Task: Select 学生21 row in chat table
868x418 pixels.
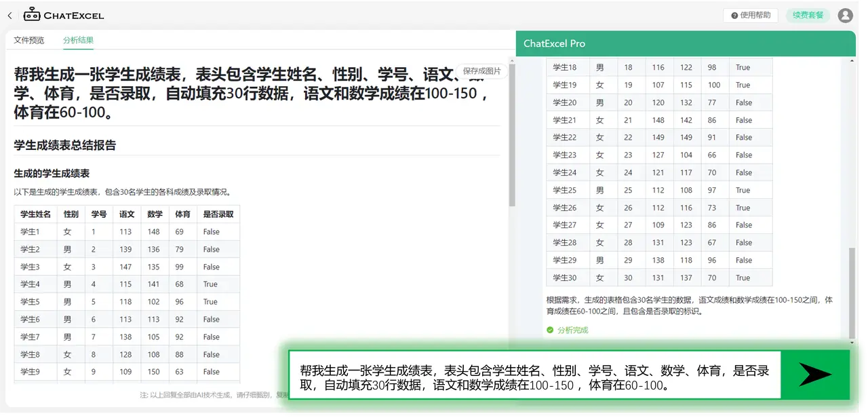Action: (659, 120)
